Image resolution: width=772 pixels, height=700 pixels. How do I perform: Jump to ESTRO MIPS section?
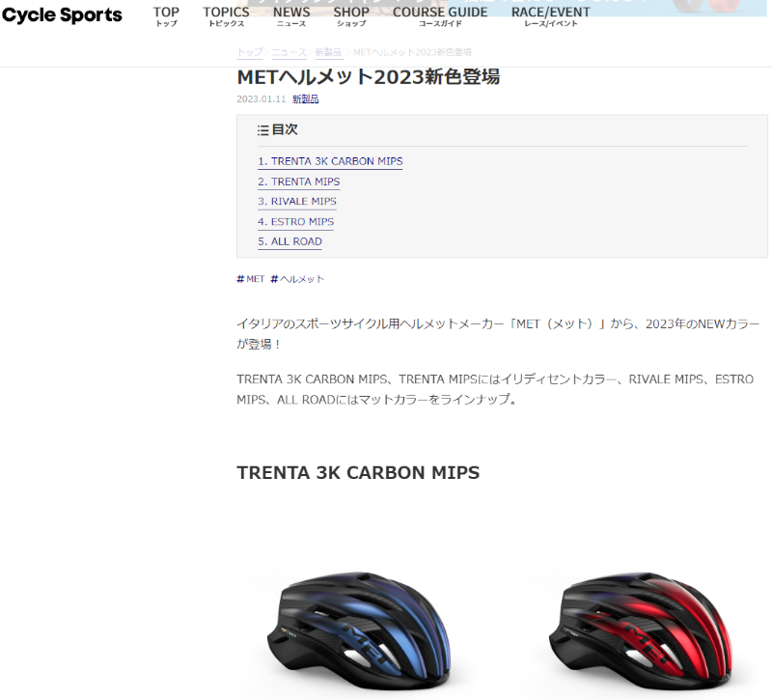pyautogui.click(x=296, y=222)
